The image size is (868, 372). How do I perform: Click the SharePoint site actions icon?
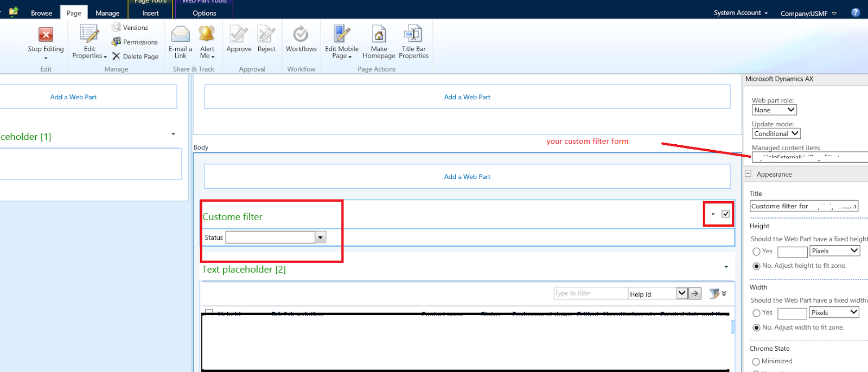tap(14, 11)
